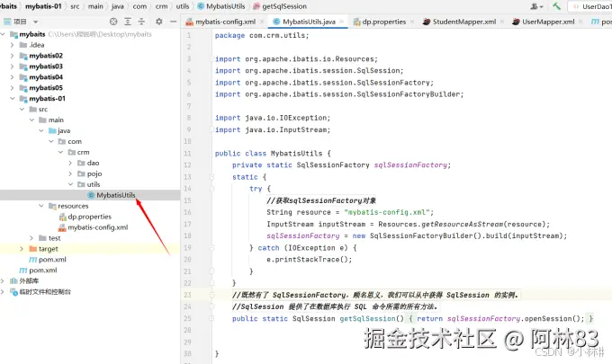Click MybatisUtils class in breadcrumb bar
Image resolution: width=612 pixels, height=364 pixels.
(x=221, y=6)
